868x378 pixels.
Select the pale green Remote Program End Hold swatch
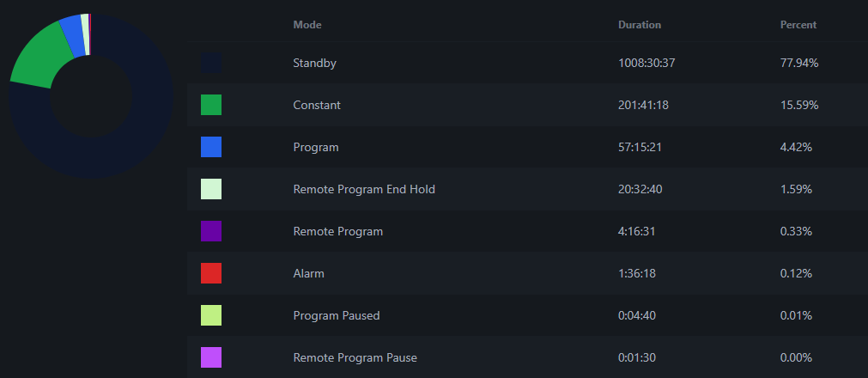click(x=211, y=189)
